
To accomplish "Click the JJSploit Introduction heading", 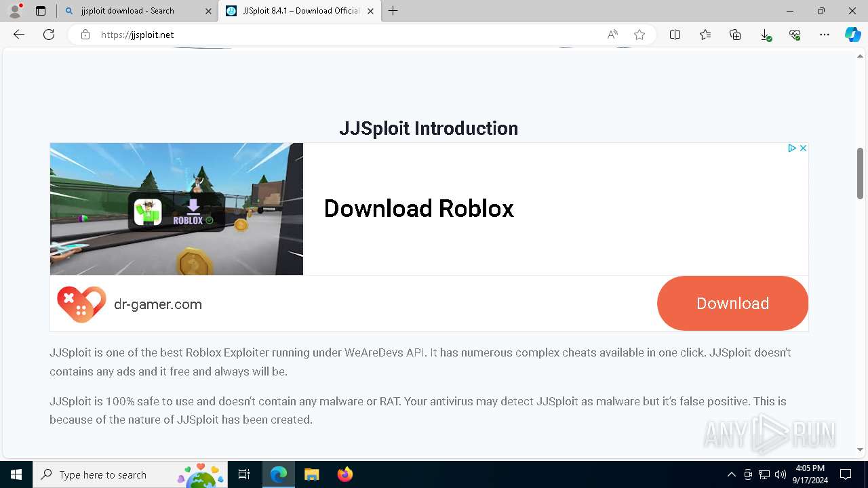I will pyautogui.click(x=429, y=128).
